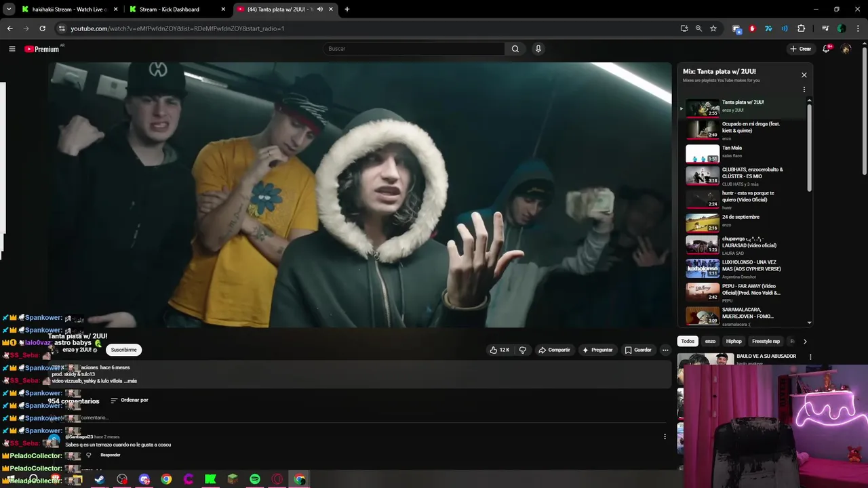Go back in browser history
Screen dimensions: 868x488
coord(9,28)
